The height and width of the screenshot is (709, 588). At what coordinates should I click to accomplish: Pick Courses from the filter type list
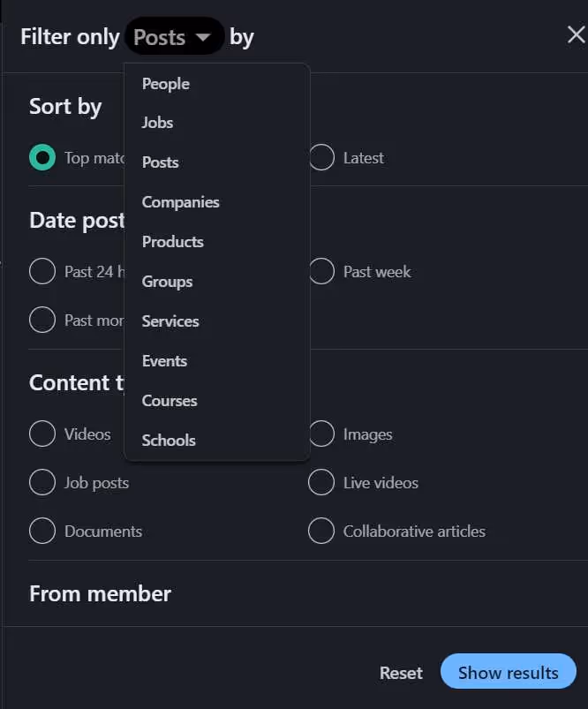coord(170,401)
